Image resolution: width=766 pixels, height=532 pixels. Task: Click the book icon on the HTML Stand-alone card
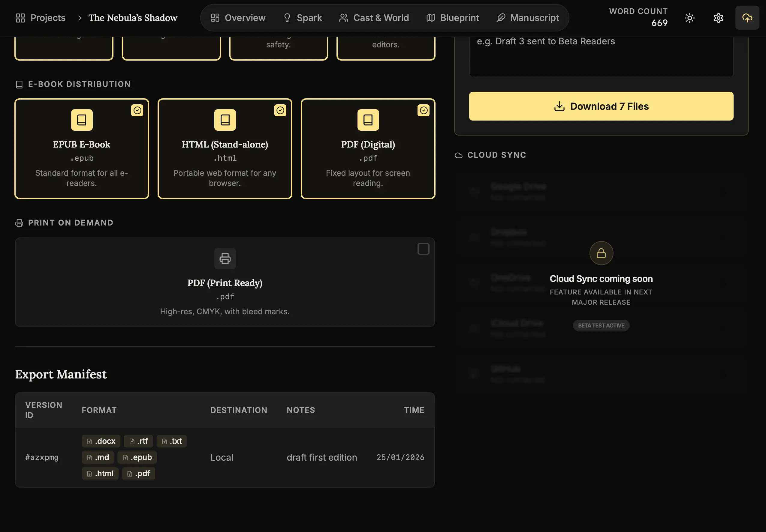225,120
